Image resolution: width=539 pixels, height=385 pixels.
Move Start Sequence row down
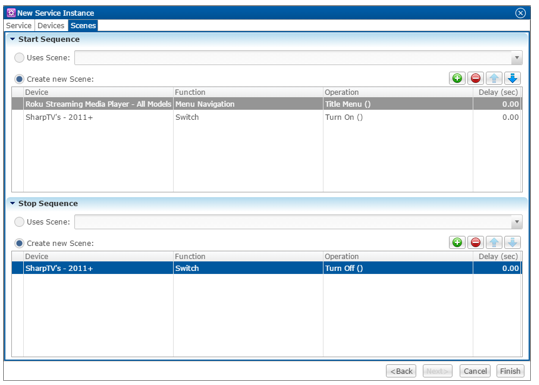pos(513,78)
